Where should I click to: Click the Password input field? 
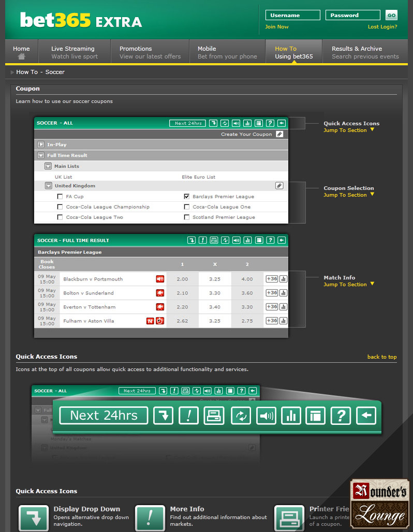[352, 15]
